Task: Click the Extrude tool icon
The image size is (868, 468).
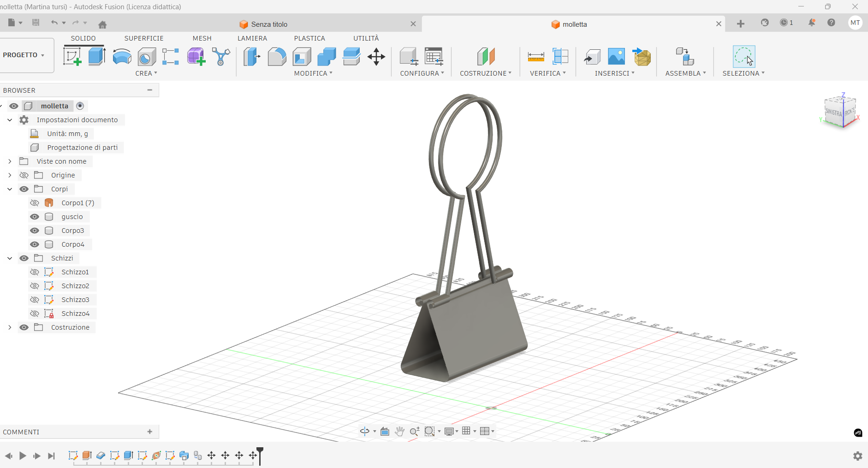Action: tap(97, 57)
